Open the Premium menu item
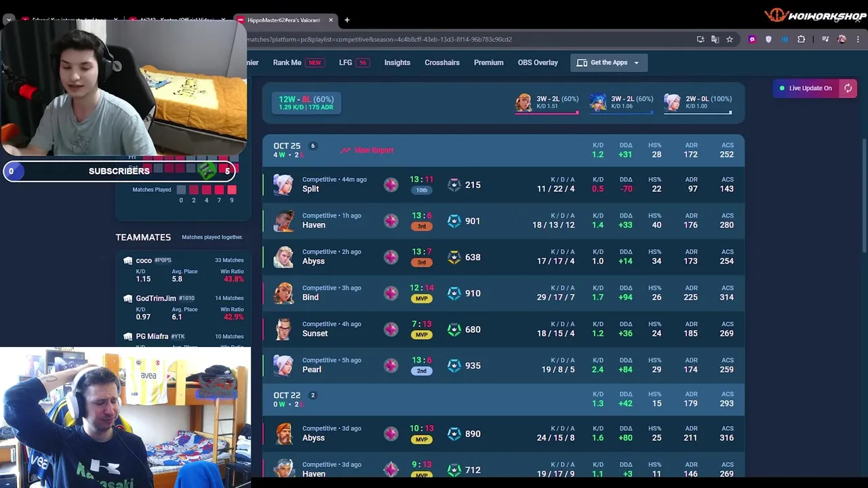The height and width of the screenshot is (488, 868). [x=488, y=62]
